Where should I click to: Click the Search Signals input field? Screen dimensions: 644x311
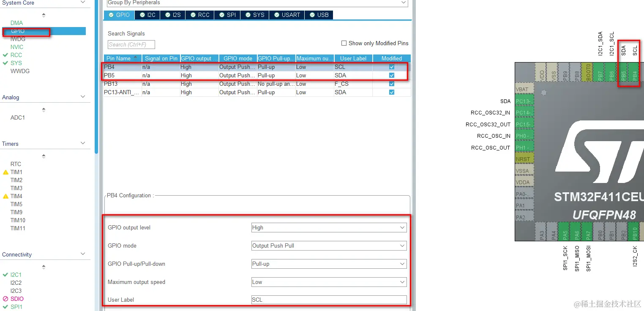tap(131, 44)
